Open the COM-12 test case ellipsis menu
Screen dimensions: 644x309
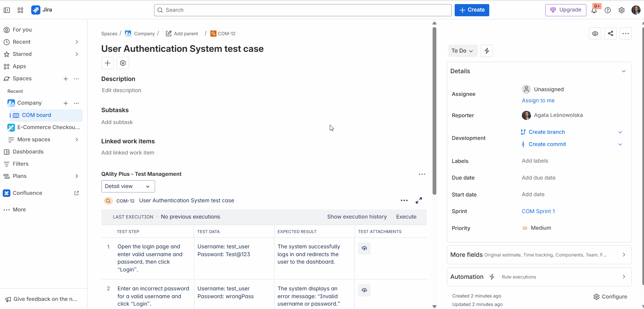pyautogui.click(x=404, y=201)
